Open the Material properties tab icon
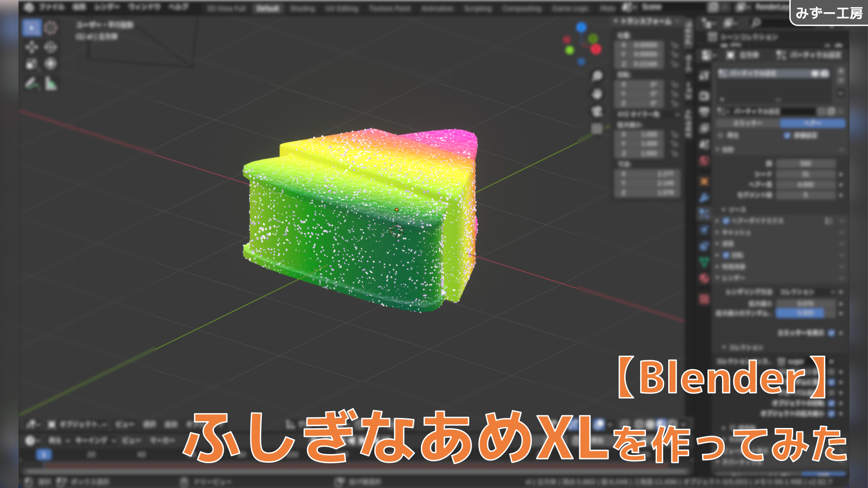This screenshot has height=488, width=868. [704, 278]
